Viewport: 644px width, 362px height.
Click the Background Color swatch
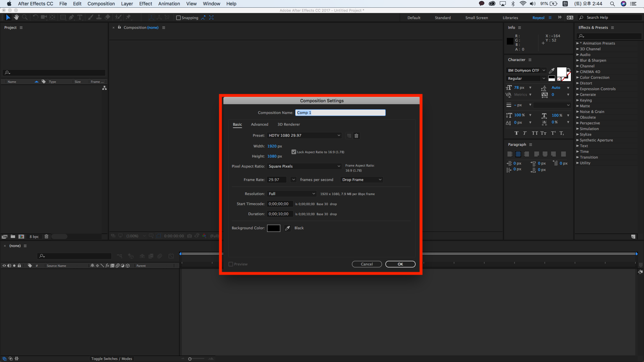point(273,228)
